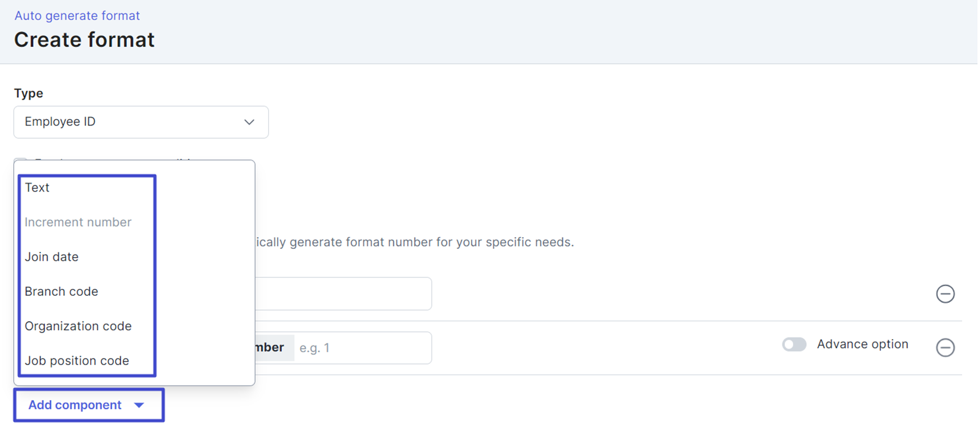Remove the top format component
Screen dimensions: 980x438
946,293
